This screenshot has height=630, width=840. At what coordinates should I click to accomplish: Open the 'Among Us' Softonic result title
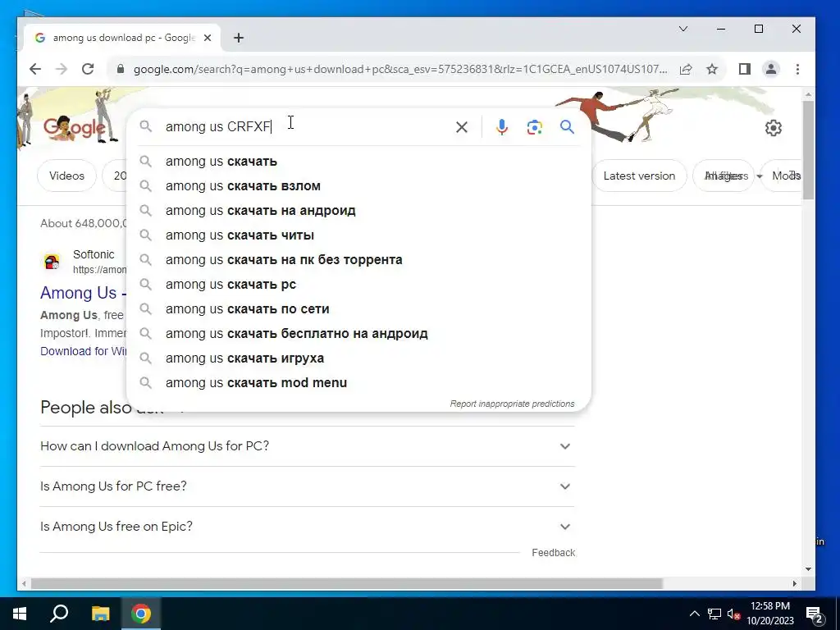point(83,293)
